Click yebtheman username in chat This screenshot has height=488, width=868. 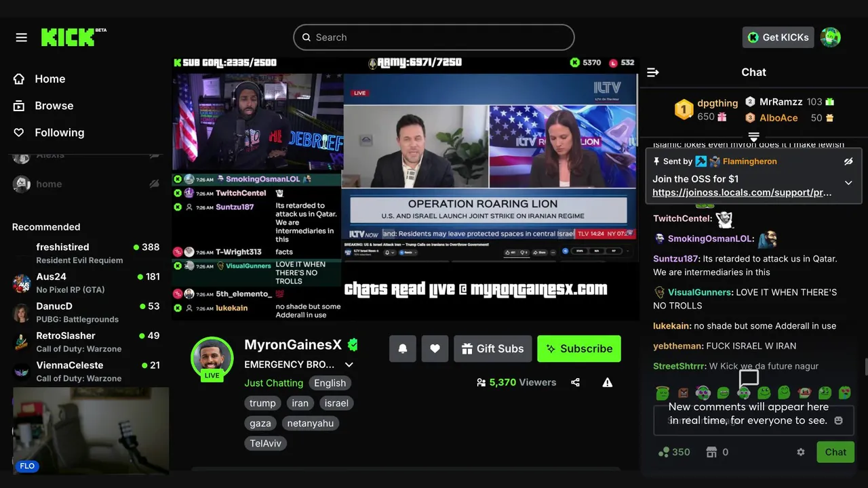click(678, 346)
